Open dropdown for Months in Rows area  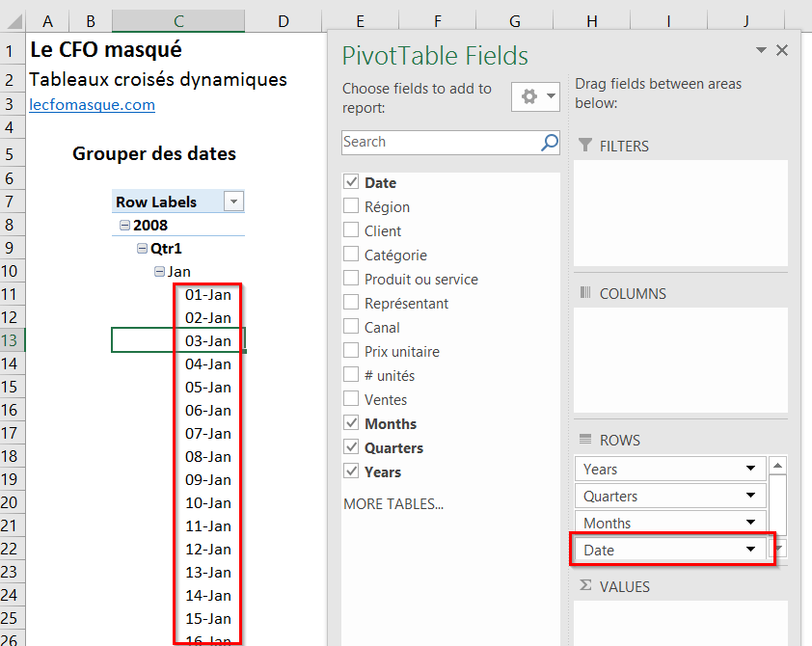(x=750, y=524)
